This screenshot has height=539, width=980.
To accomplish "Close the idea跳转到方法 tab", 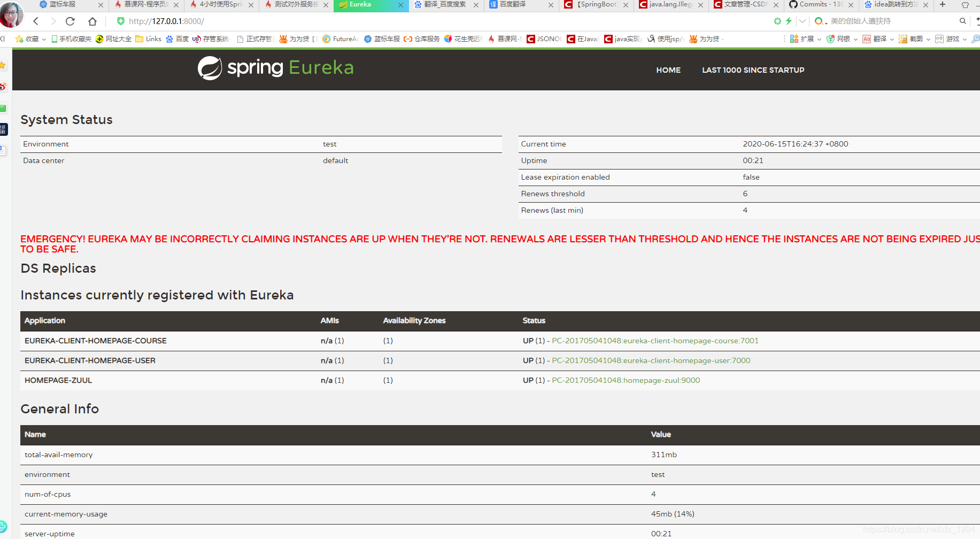I will pos(925,5).
